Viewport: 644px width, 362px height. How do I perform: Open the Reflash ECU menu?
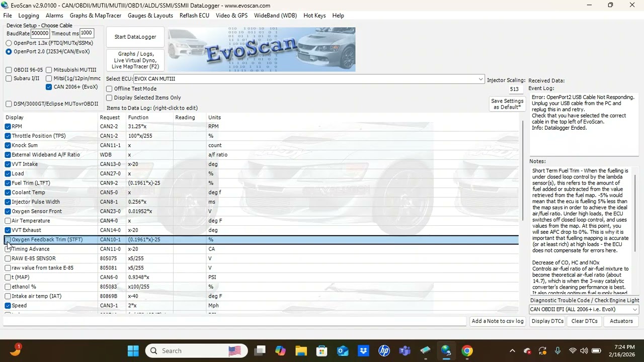[x=194, y=16]
